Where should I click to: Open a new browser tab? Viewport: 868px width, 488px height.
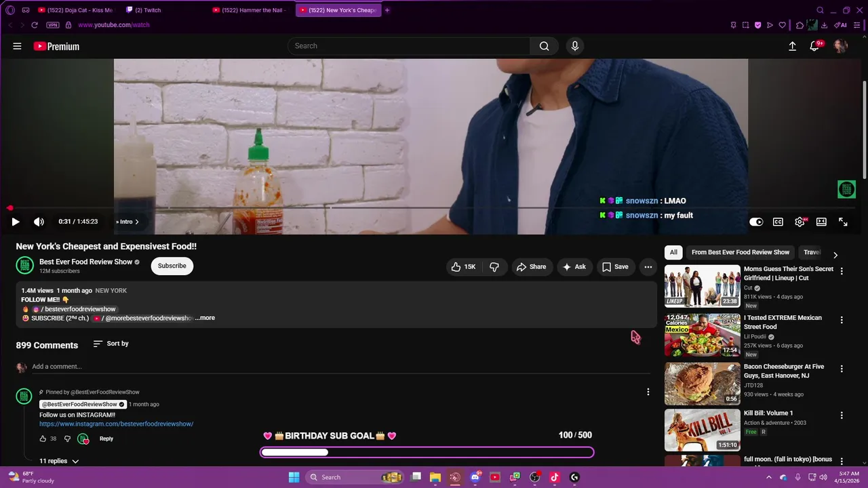tap(387, 10)
